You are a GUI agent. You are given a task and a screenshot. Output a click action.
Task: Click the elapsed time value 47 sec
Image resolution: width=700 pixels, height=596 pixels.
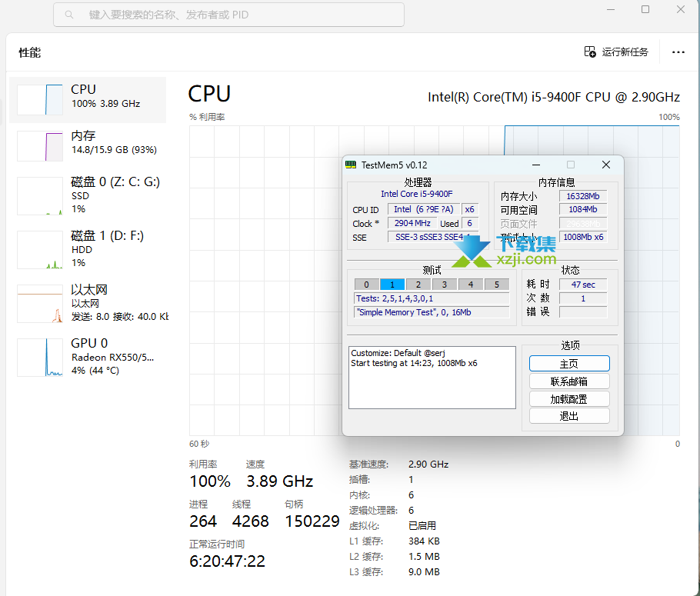click(x=583, y=285)
